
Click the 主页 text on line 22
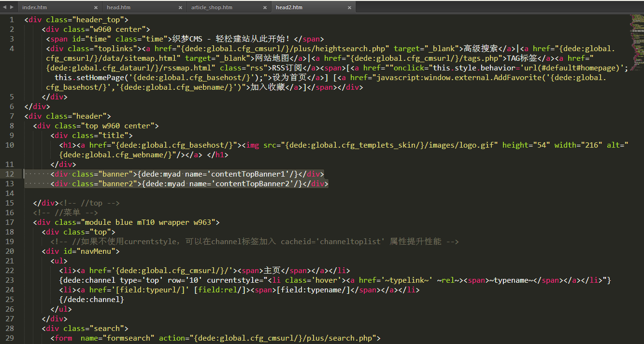point(272,271)
